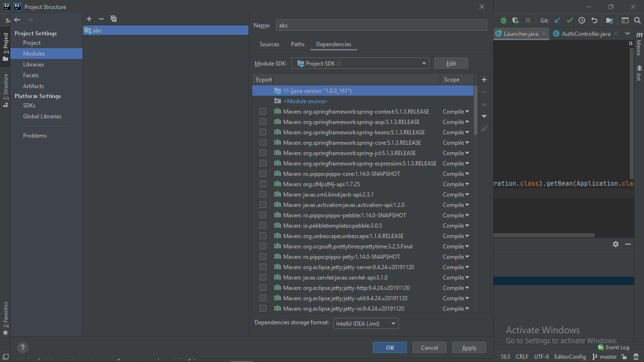Screen dimensions: 644x362
Task: Open Event Log notification badge
Action: click(613, 347)
